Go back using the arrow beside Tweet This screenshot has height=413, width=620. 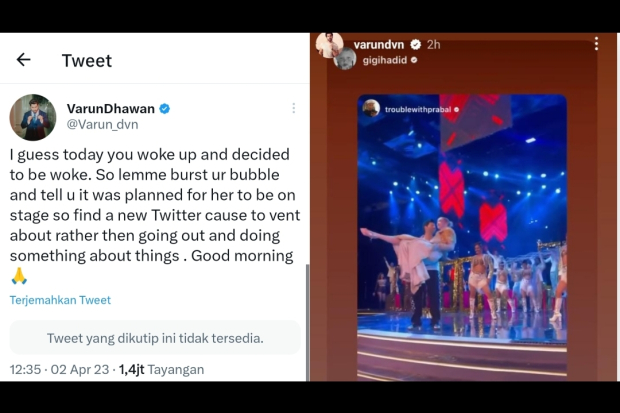[x=23, y=60]
